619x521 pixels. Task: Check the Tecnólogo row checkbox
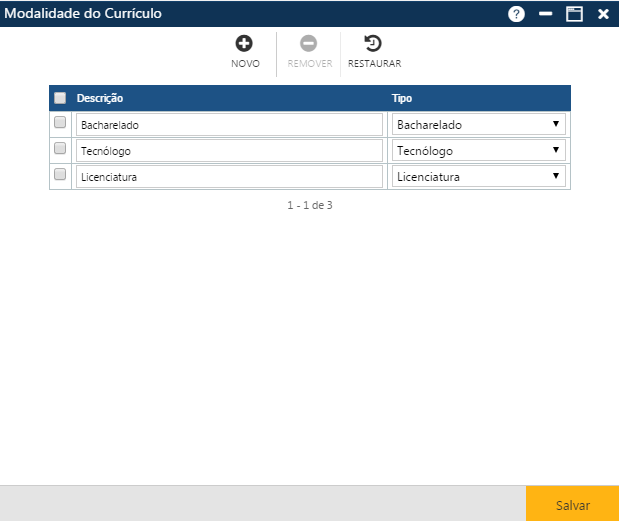point(60,149)
